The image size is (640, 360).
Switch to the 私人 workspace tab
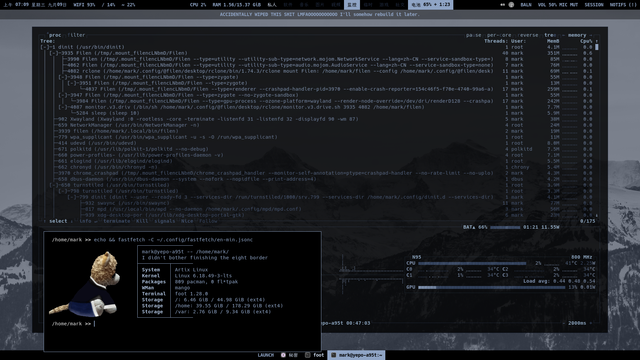(272, 5)
